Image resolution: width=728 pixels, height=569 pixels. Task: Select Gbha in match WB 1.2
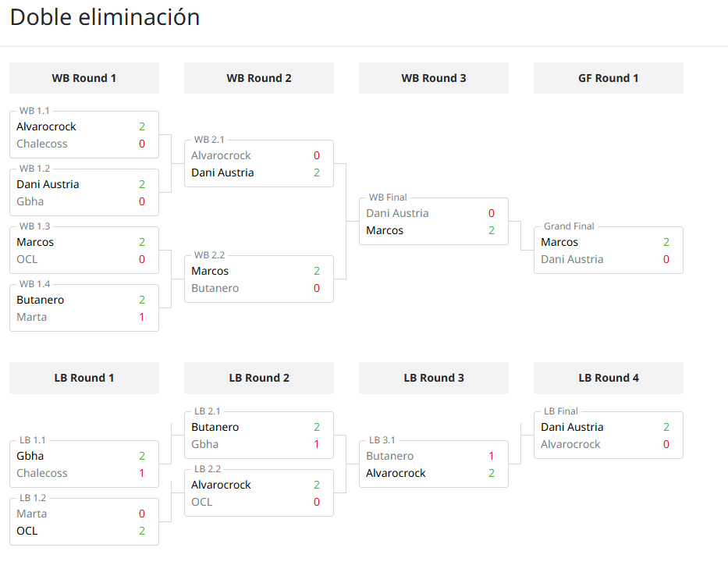click(x=30, y=201)
